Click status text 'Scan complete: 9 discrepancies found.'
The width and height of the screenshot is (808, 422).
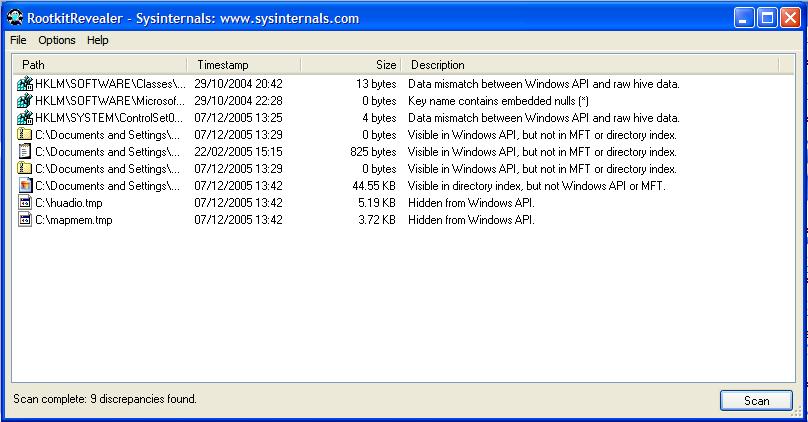coord(105,399)
